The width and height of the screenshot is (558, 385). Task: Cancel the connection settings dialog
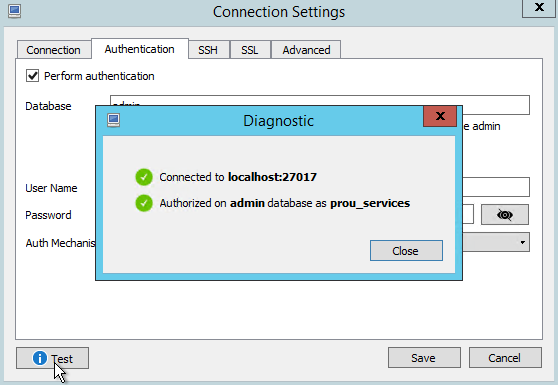click(x=505, y=358)
